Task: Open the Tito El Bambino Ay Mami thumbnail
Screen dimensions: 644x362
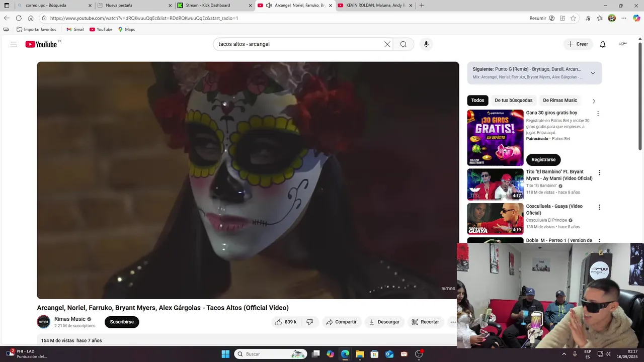Action: pyautogui.click(x=495, y=184)
